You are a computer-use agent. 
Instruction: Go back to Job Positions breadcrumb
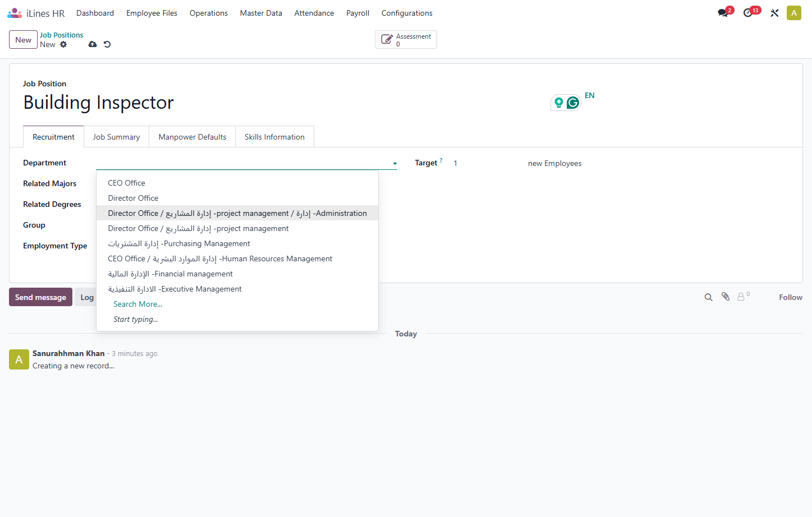coord(61,35)
